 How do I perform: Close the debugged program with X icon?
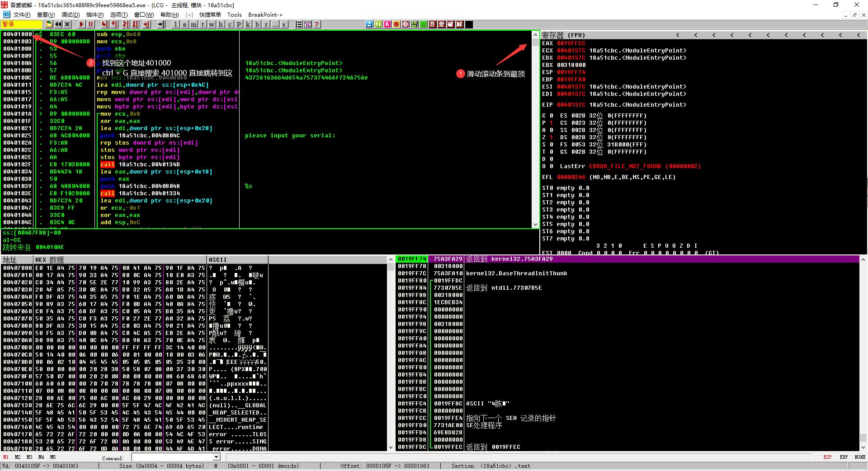click(67, 24)
